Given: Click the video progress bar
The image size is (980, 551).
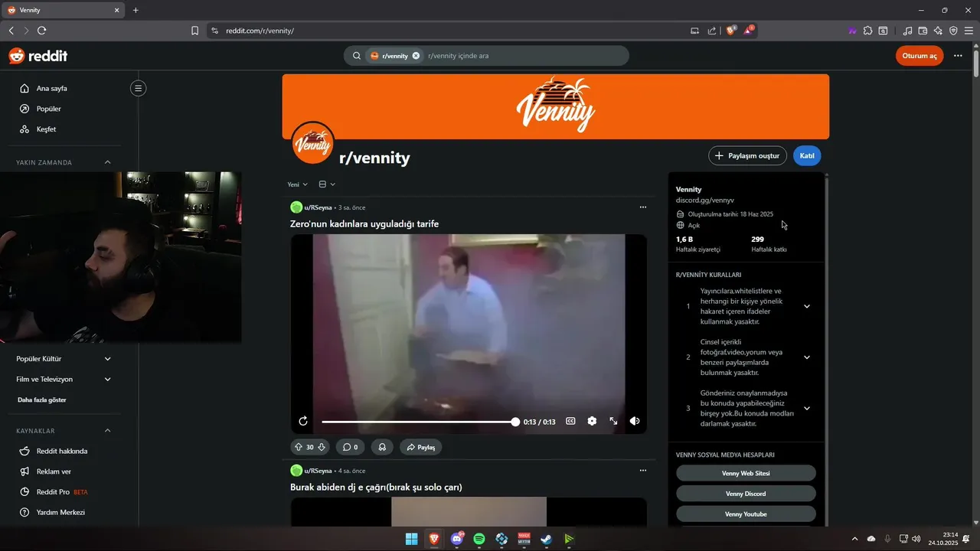Looking at the screenshot, I should pyautogui.click(x=419, y=422).
